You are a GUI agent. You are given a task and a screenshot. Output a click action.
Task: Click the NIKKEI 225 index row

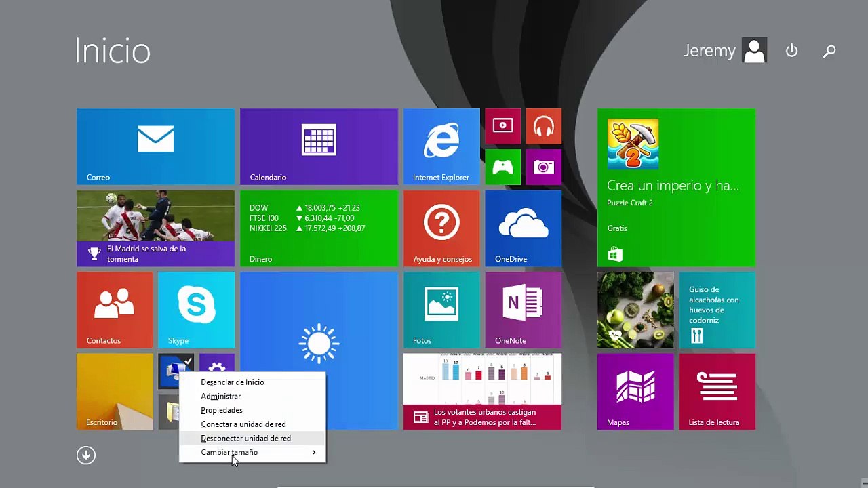click(307, 228)
